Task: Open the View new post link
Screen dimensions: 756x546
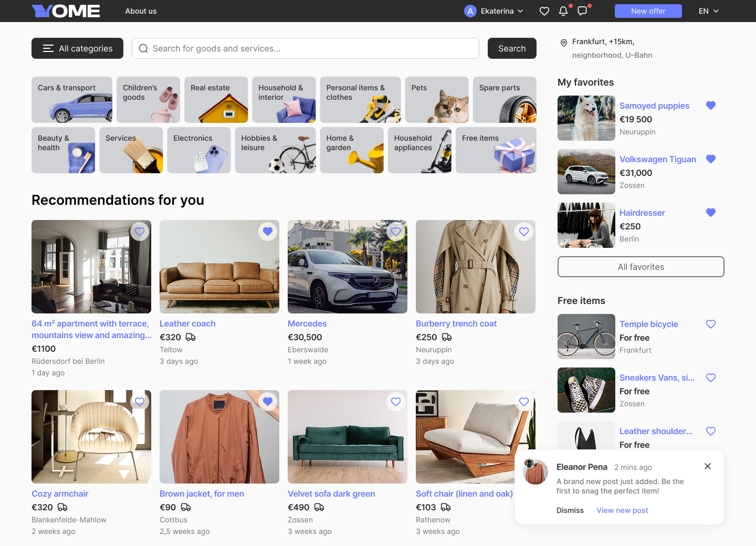Action: coord(622,510)
